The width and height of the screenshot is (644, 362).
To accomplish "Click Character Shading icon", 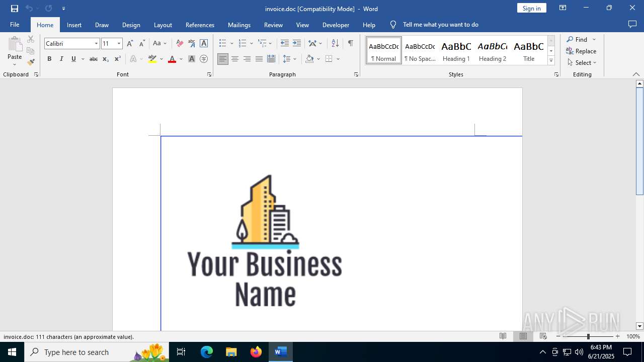I will point(192,59).
